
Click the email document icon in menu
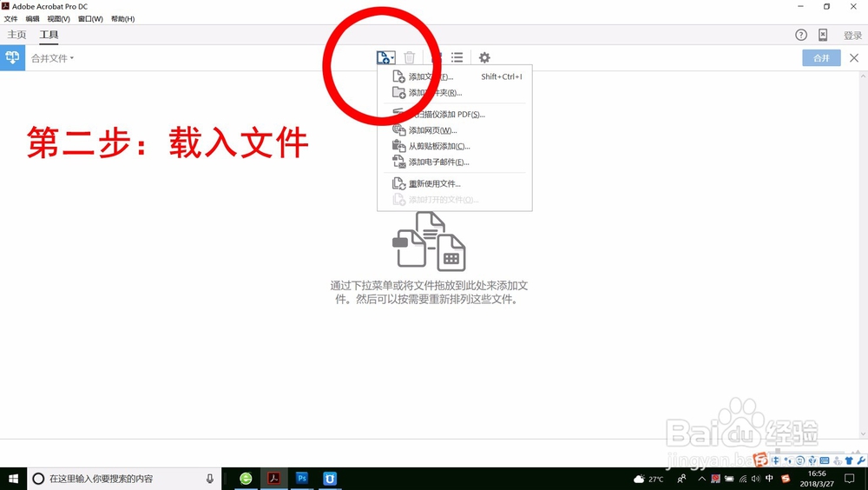click(x=398, y=162)
